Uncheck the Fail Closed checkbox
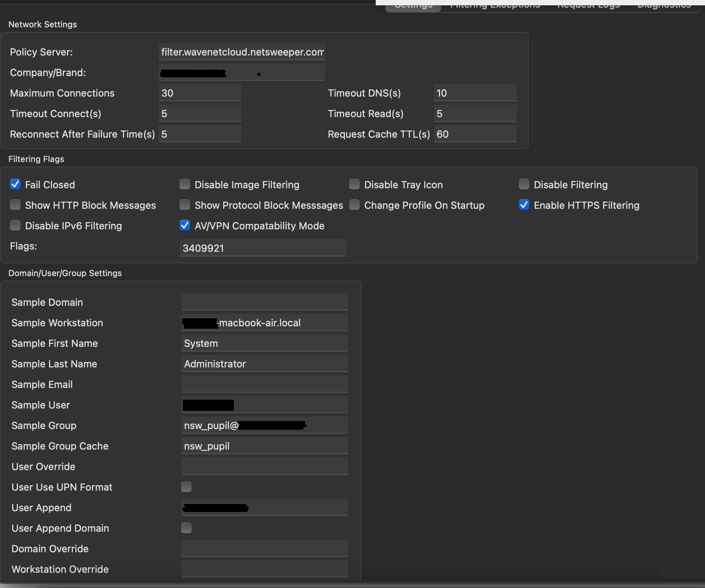The image size is (705, 588). pos(15,184)
